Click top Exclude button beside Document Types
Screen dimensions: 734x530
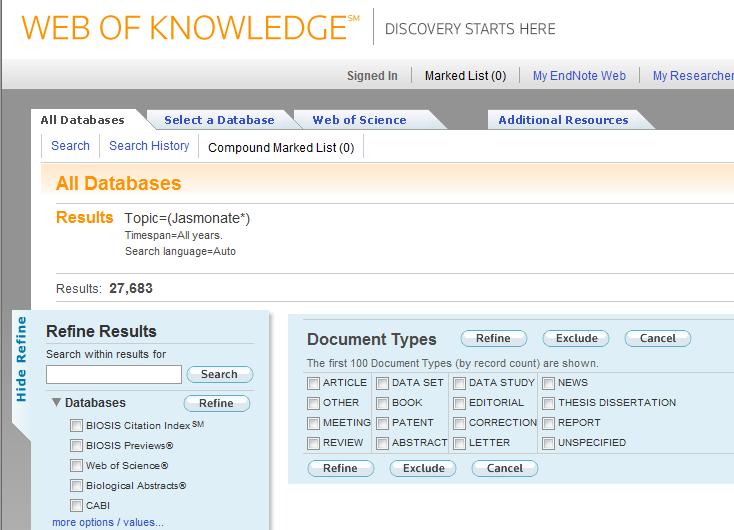point(576,339)
